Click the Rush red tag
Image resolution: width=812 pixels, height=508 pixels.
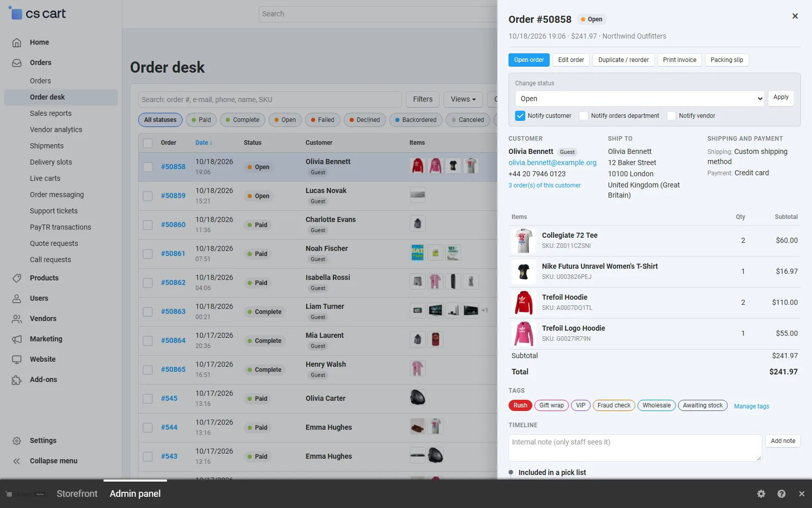point(520,405)
